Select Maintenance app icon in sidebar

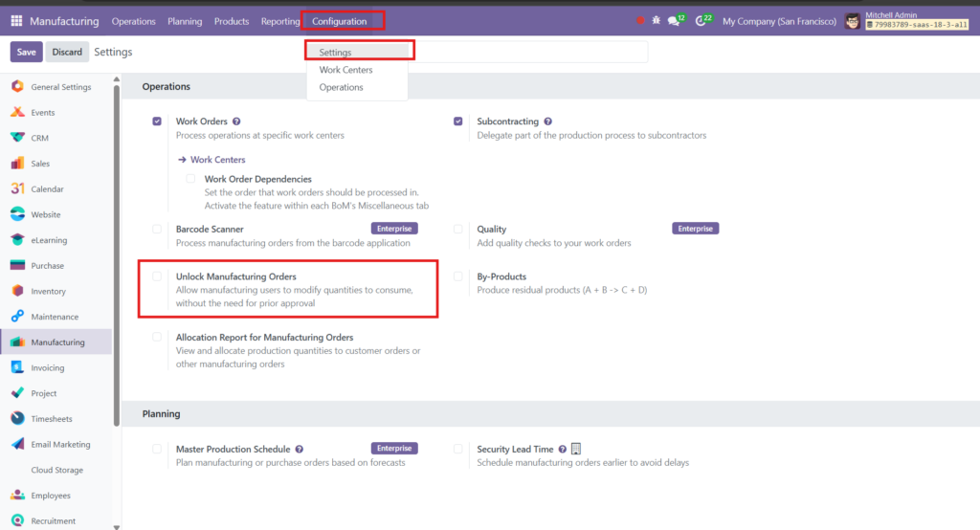[x=17, y=317]
